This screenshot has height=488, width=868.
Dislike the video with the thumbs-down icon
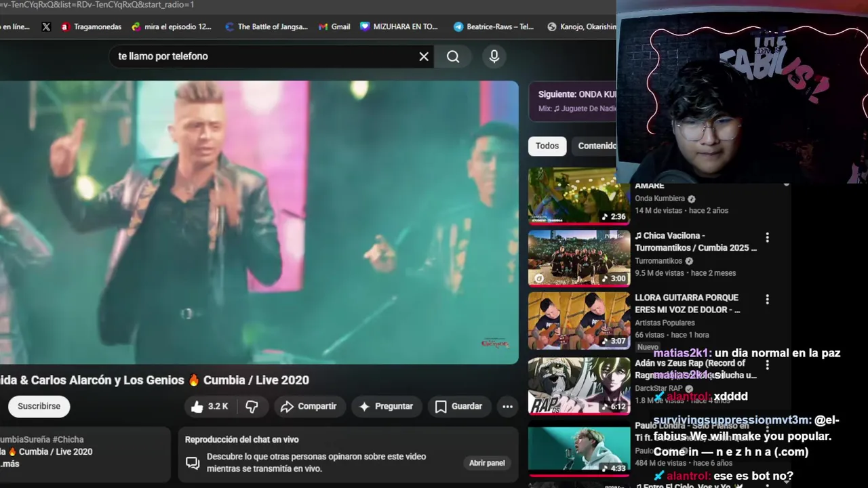[252, 406]
